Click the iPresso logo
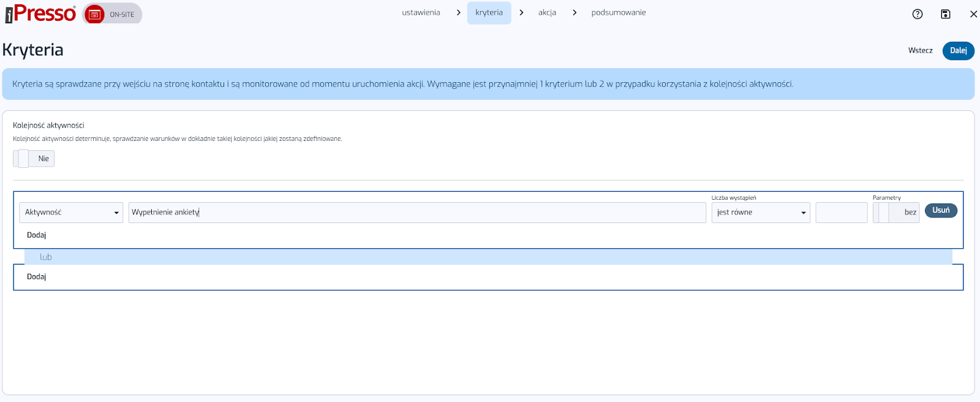980x402 pixels. (x=40, y=13)
